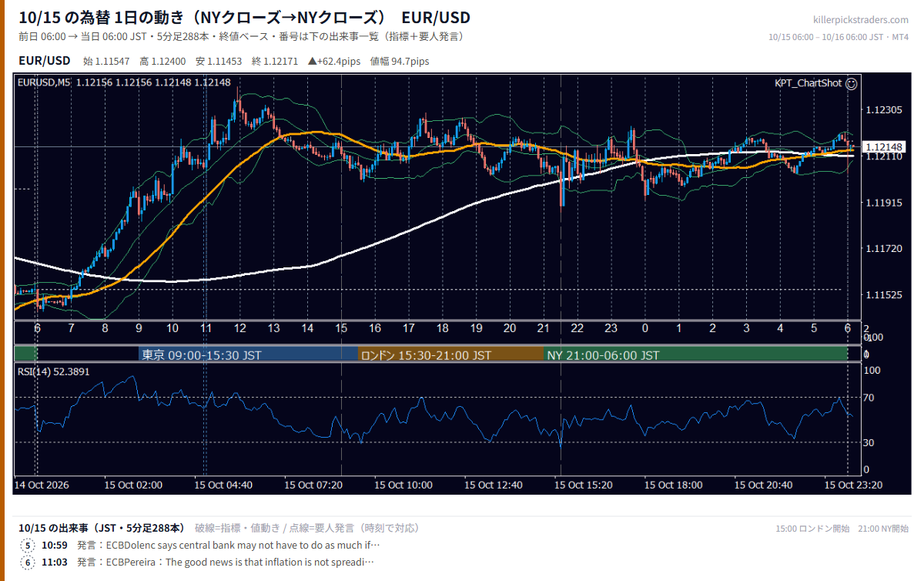Viewport: 924px width, 581px height.
Task: Click the hour 21 marker on JST scale
Action: 544,328
